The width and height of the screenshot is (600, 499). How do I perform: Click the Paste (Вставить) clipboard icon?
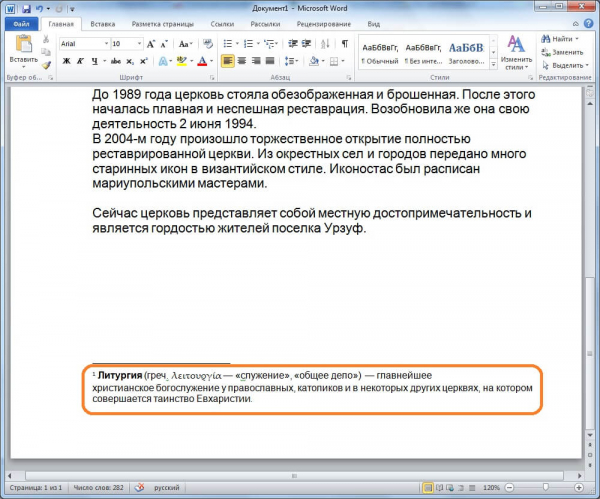point(23,44)
